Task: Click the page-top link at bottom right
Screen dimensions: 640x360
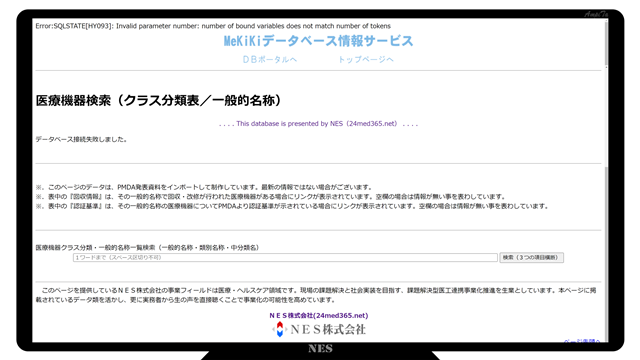Action: [x=582, y=341]
